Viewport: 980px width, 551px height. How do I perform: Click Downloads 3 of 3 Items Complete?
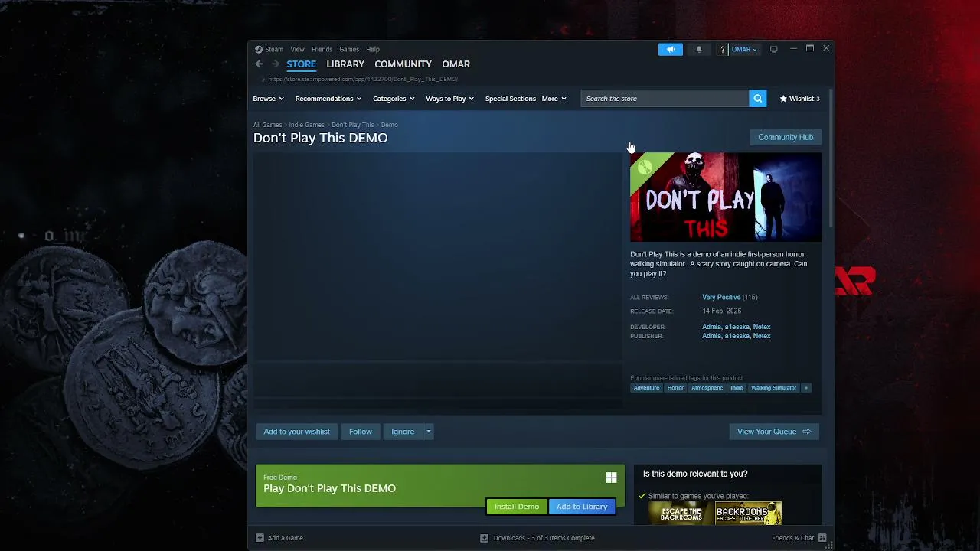(544, 538)
